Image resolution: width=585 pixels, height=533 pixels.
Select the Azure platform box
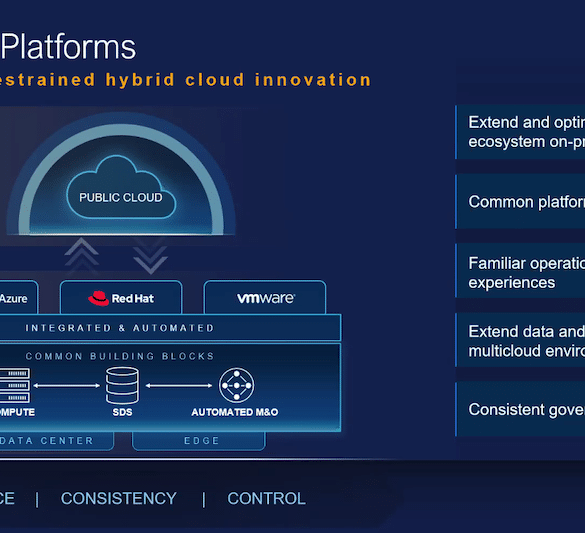click(19, 297)
